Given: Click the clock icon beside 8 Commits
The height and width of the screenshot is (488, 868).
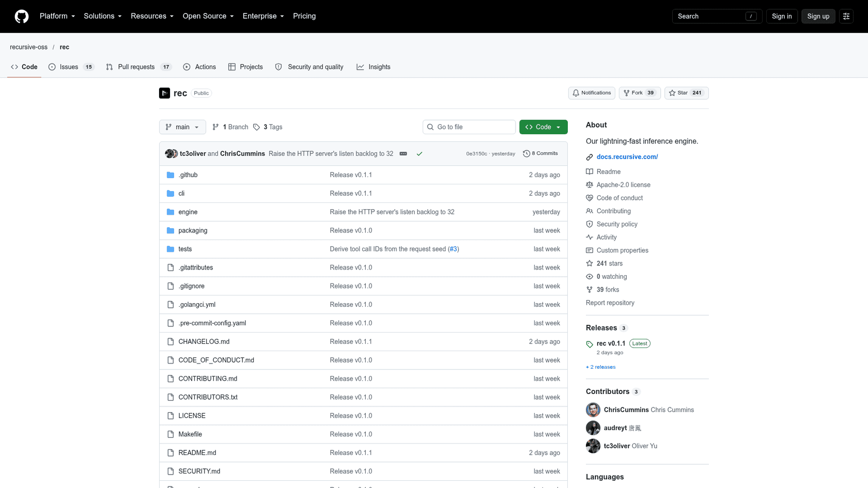Looking at the screenshot, I should [x=526, y=154].
